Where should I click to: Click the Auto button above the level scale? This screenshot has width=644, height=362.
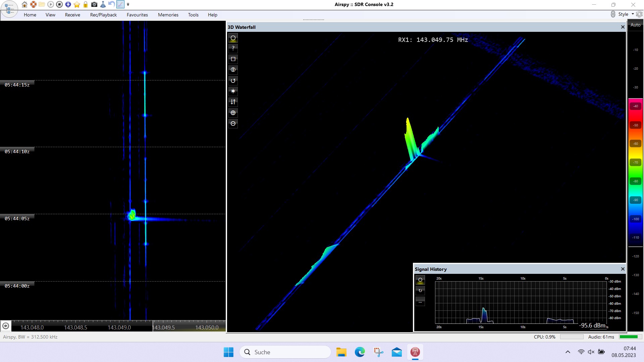click(x=635, y=25)
